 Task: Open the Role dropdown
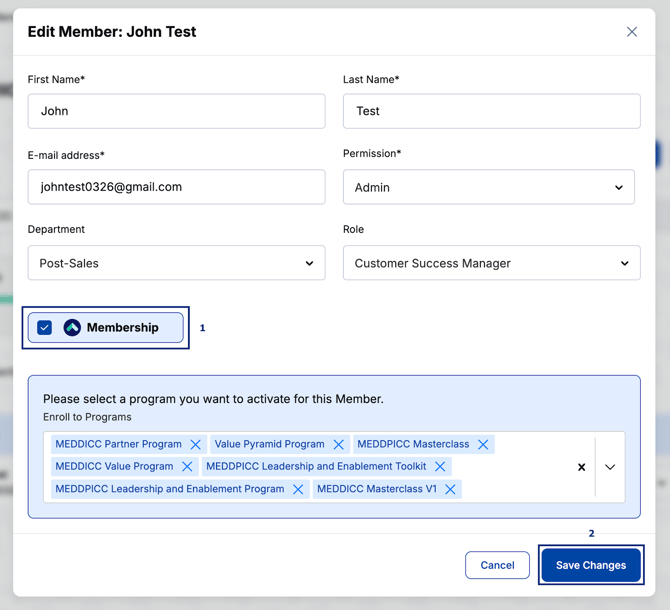491,263
